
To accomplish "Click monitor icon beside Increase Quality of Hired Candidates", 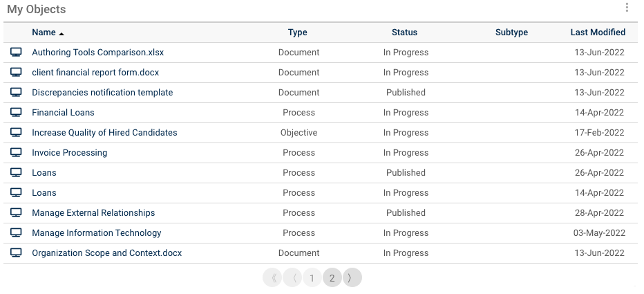I will pyautogui.click(x=16, y=133).
